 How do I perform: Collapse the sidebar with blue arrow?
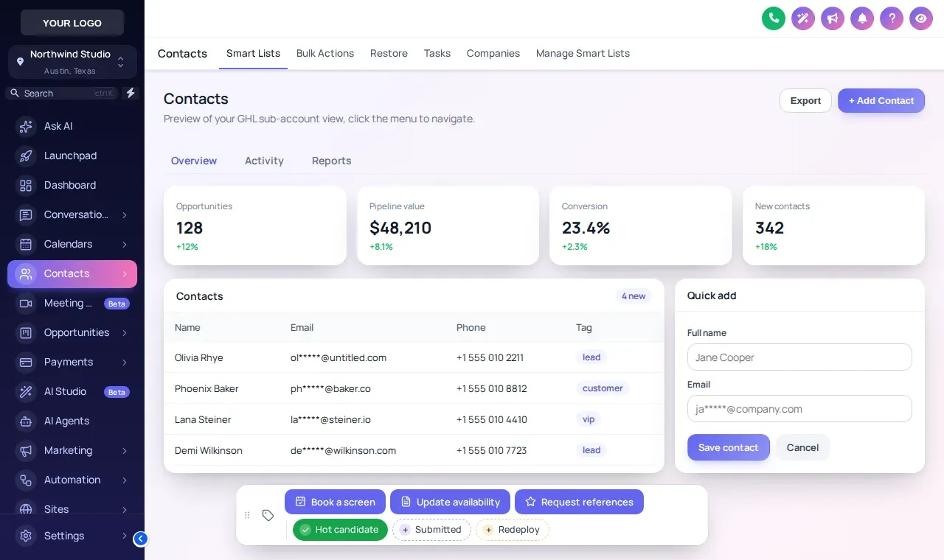click(x=140, y=539)
